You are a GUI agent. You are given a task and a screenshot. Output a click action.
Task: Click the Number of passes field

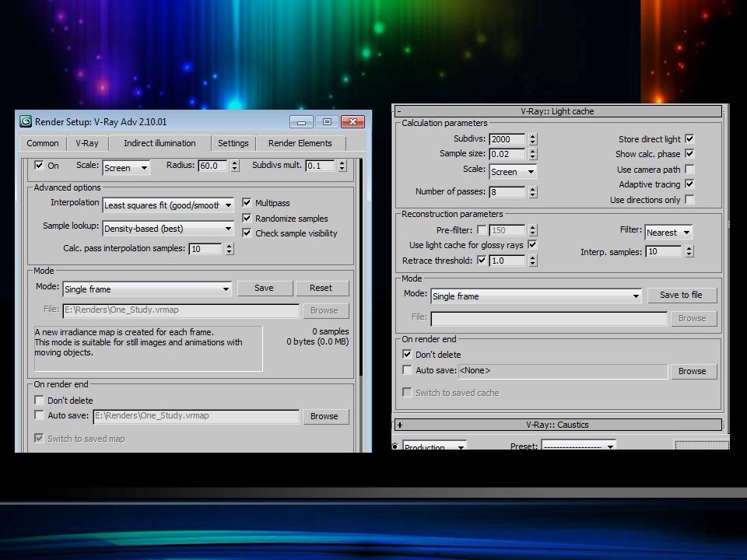click(x=507, y=192)
